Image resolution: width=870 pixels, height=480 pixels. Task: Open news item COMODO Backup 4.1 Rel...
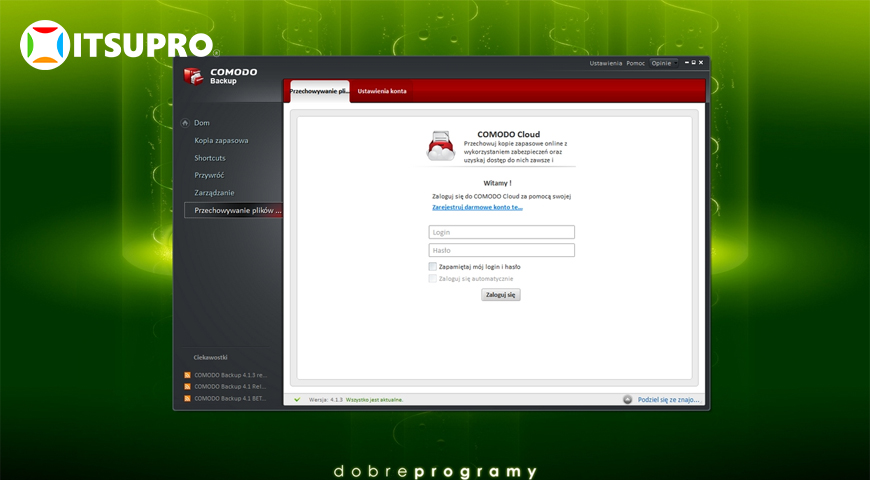[230, 387]
